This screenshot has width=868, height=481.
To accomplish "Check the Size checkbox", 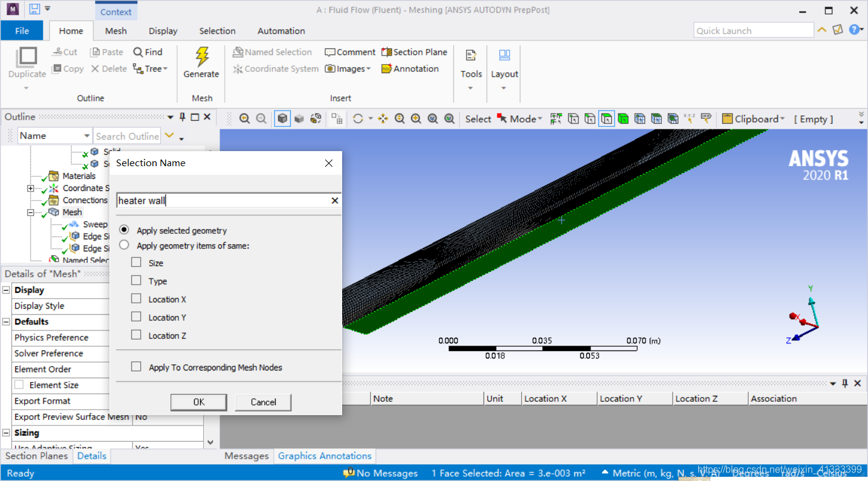I will tap(136, 262).
